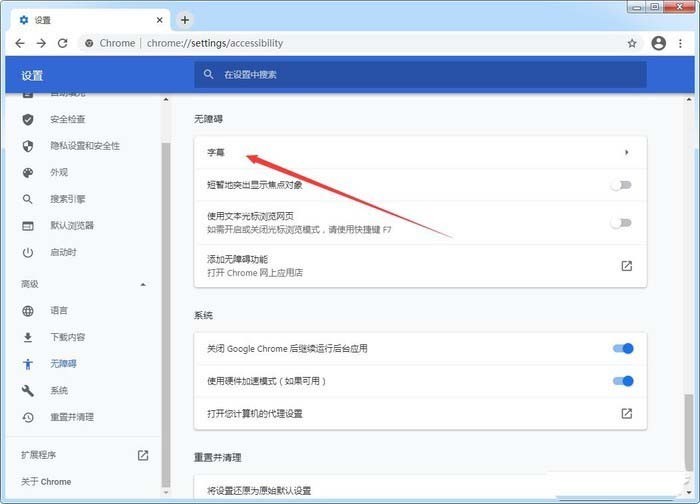Enable 使用文本光标浏览网页 toggle

[x=622, y=222]
